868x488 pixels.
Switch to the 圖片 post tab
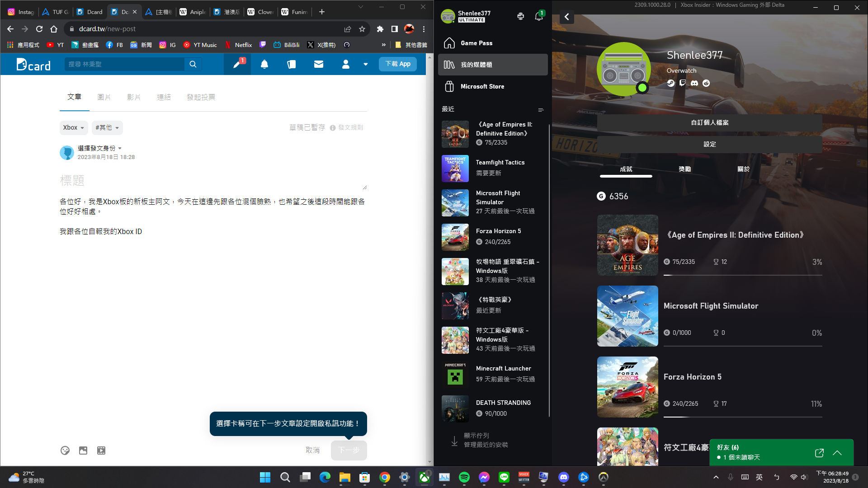(104, 97)
